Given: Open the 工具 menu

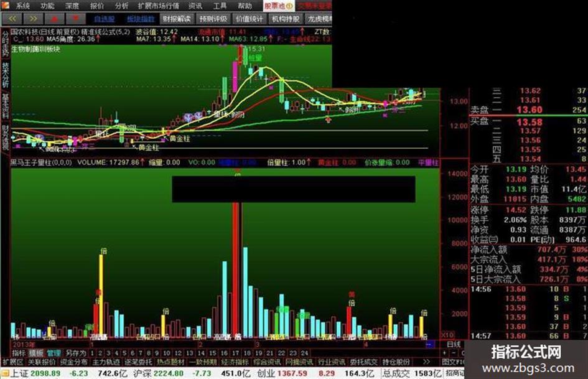Looking at the screenshot, I should 220,6.
